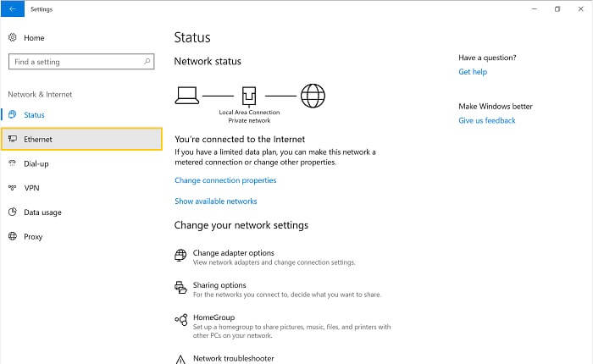Click the Ethernet monitor icon
593x364 pixels.
click(x=13, y=139)
